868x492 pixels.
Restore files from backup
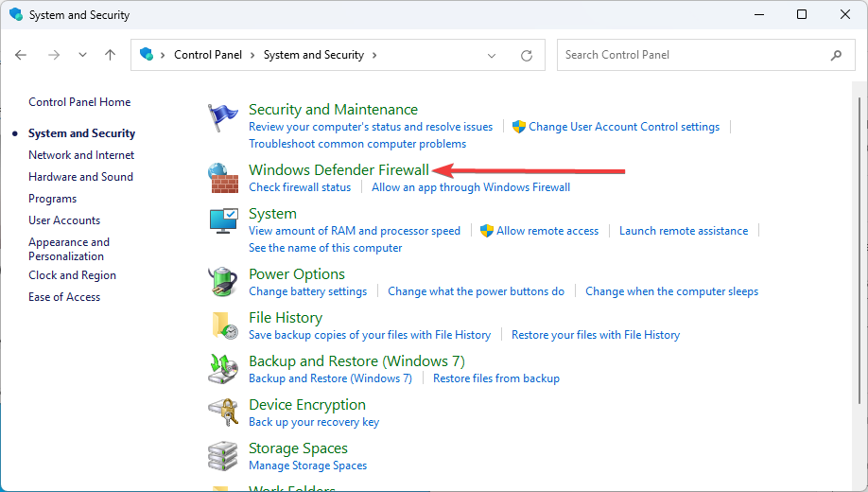point(496,378)
